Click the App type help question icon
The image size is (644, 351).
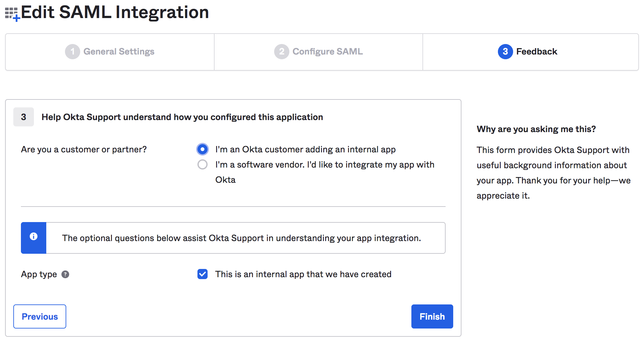(x=65, y=274)
